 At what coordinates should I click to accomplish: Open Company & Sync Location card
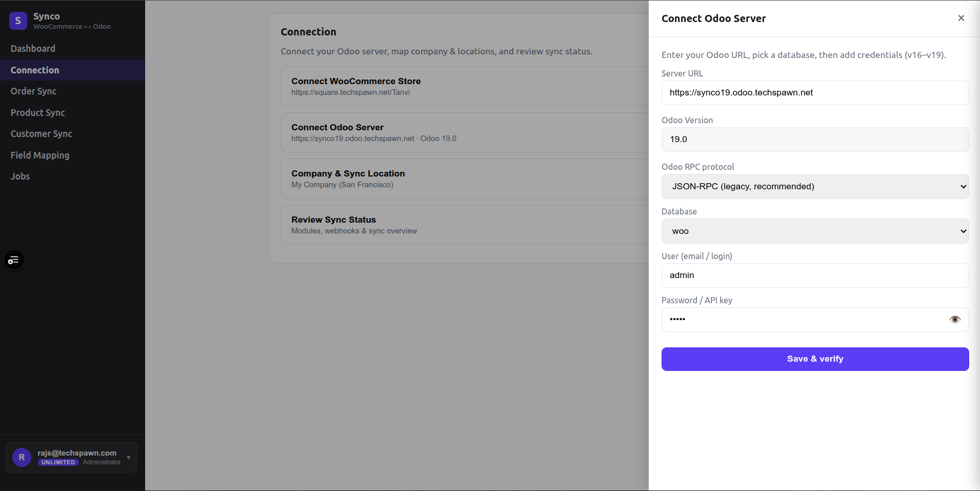(464, 179)
